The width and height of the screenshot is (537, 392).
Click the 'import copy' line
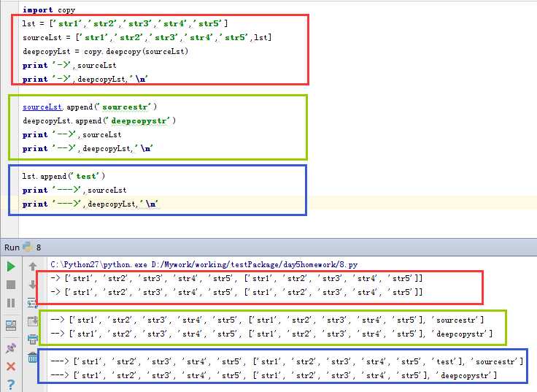click(49, 10)
